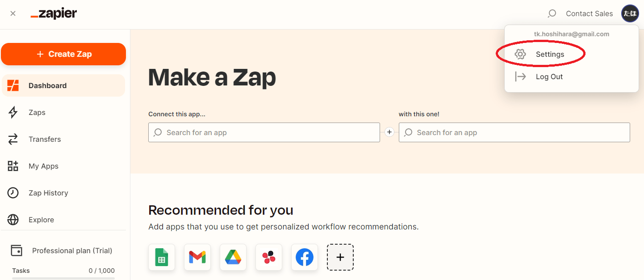Select the Explore globe icon
Image resolution: width=644 pixels, height=280 pixels.
click(13, 220)
